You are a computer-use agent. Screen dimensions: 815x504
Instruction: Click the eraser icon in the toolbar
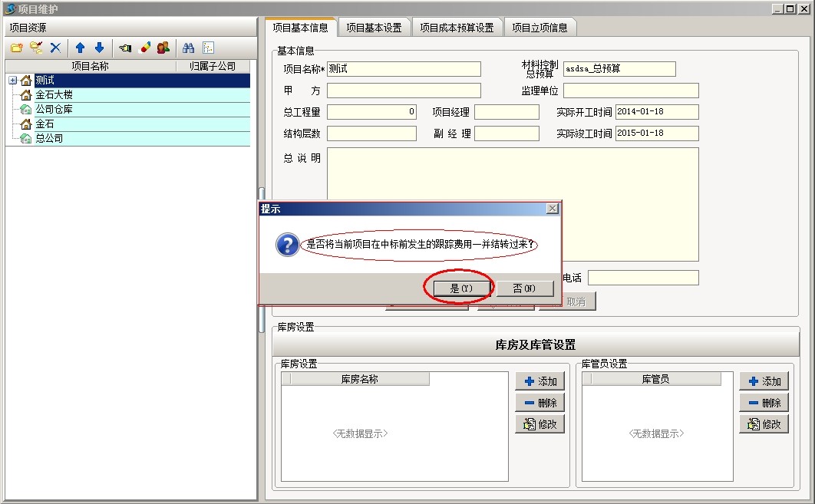[144, 48]
